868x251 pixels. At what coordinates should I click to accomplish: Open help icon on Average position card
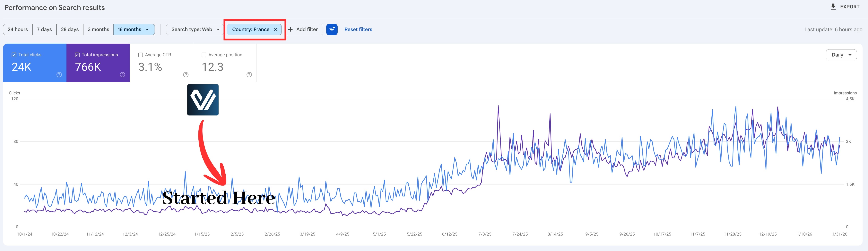point(249,75)
